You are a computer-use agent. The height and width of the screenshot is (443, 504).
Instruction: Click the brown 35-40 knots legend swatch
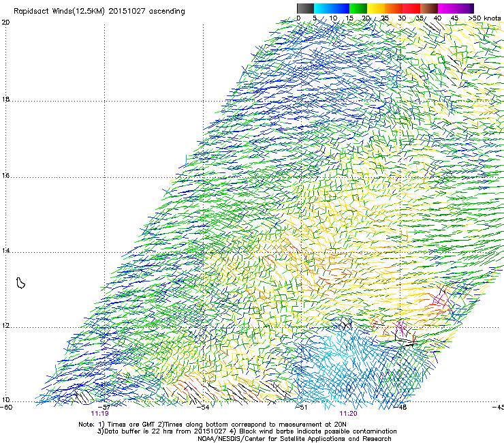tap(429, 8)
